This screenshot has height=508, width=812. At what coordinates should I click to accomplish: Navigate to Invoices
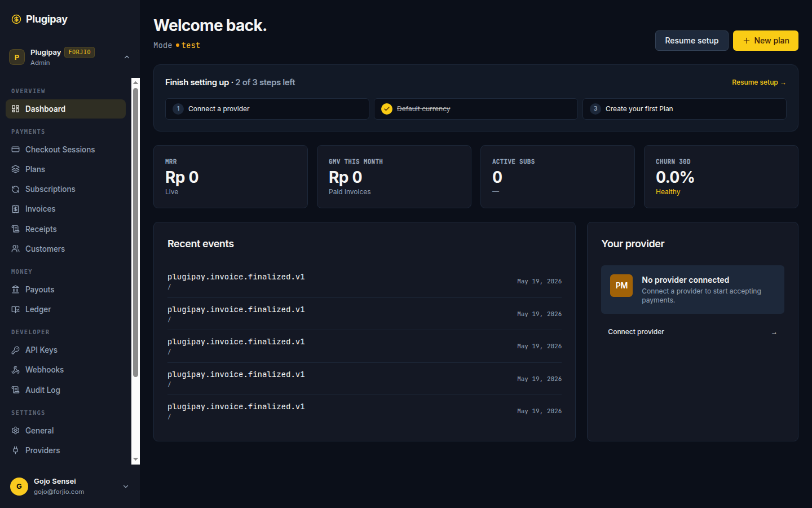pos(65,209)
